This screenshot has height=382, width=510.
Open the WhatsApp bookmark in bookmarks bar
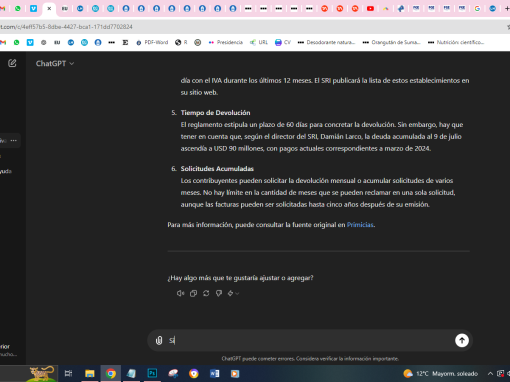click(x=16, y=42)
